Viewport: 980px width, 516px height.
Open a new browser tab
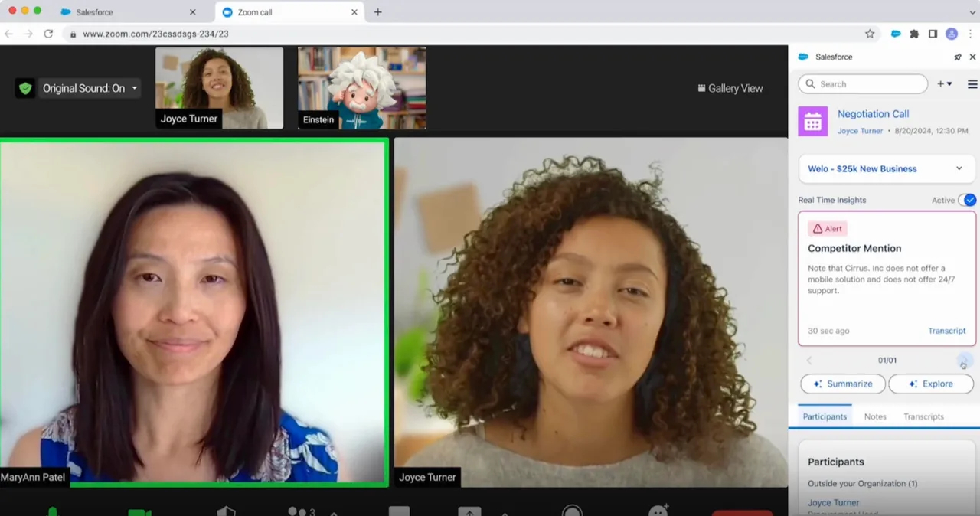coord(377,12)
